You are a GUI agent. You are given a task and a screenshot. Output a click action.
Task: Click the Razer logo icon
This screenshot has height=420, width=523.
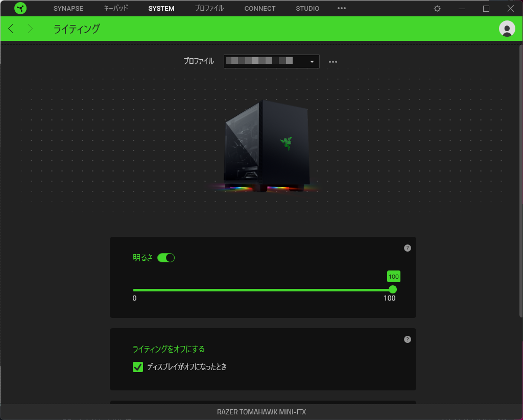[20, 8]
